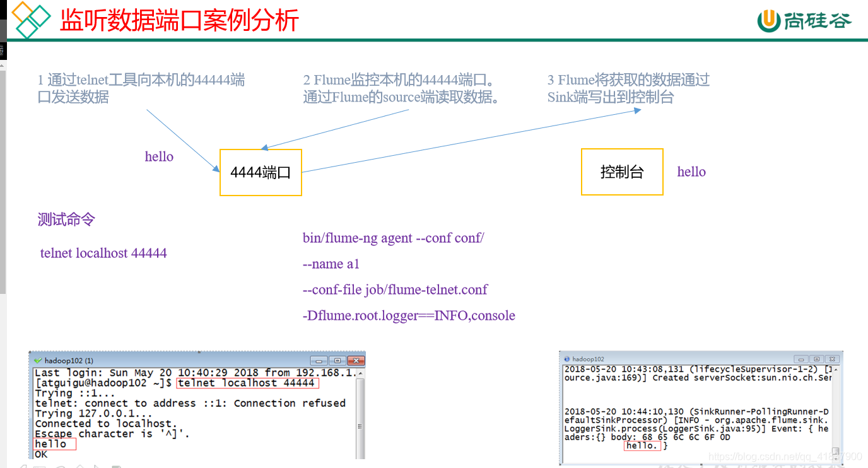Select the 4444端口 box
The width and height of the screenshot is (868, 468).
pyautogui.click(x=261, y=172)
